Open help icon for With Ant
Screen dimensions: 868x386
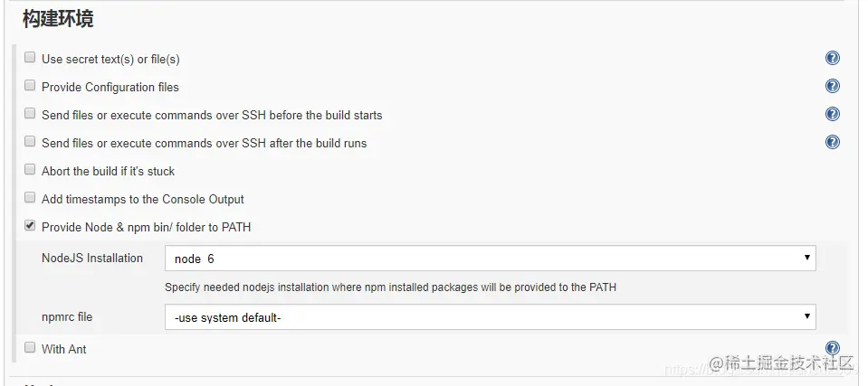pos(833,348)
